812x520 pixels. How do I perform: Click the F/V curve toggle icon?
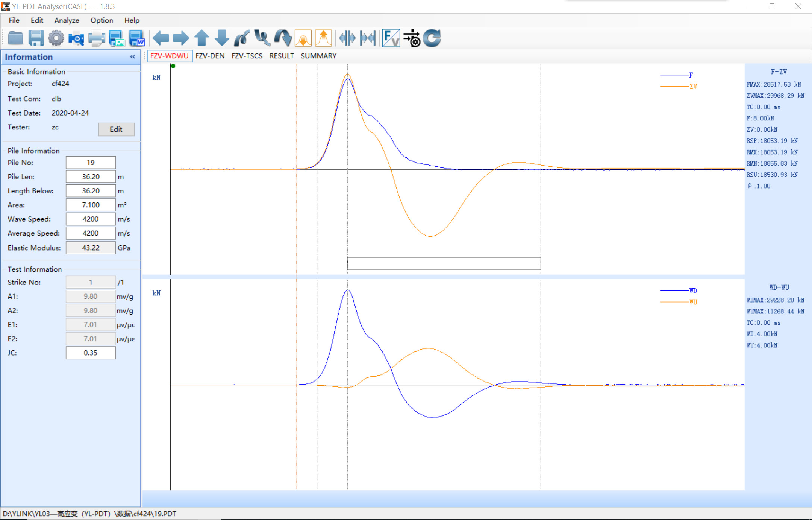click(x=391, y=38)
